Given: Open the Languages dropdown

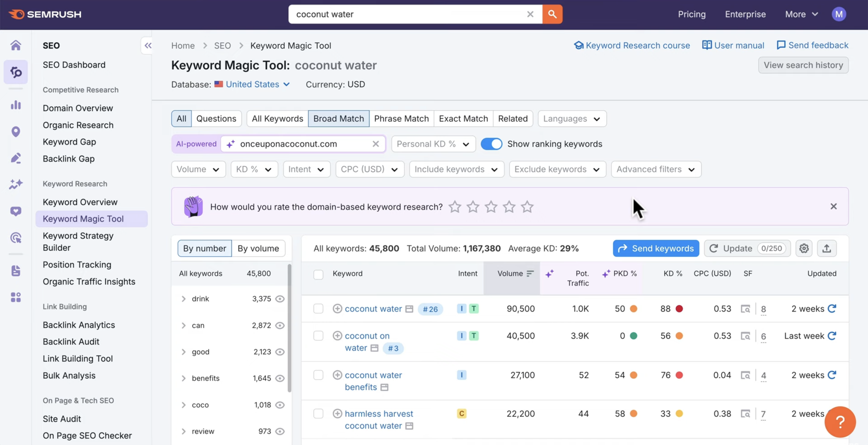Looking at the screenshot, I should click(572, 119).
